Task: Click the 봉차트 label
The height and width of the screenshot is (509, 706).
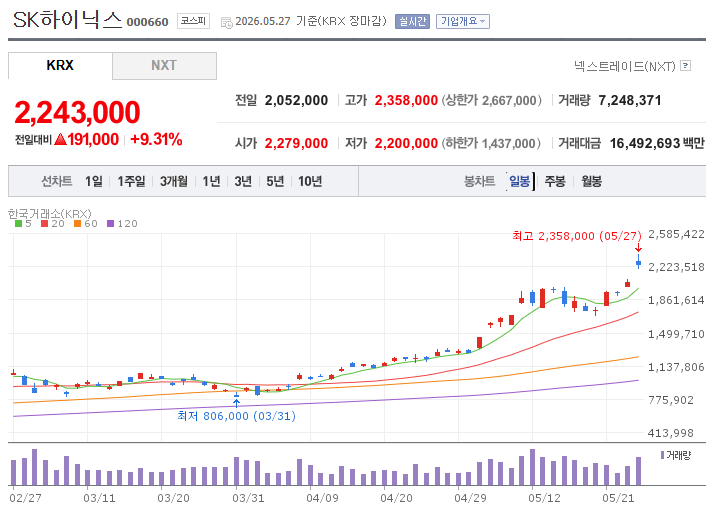Action: [480, 181]
